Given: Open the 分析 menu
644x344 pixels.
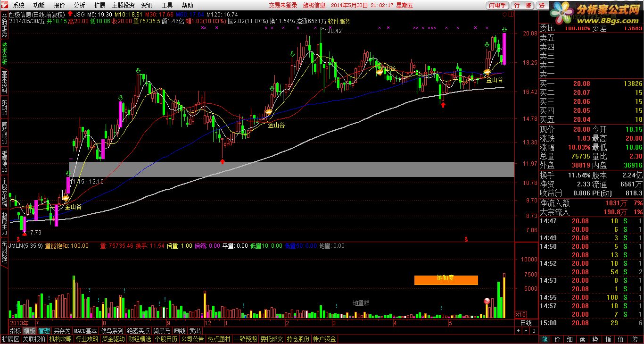Looking at the screenshot, I should (x=80, y=5).
